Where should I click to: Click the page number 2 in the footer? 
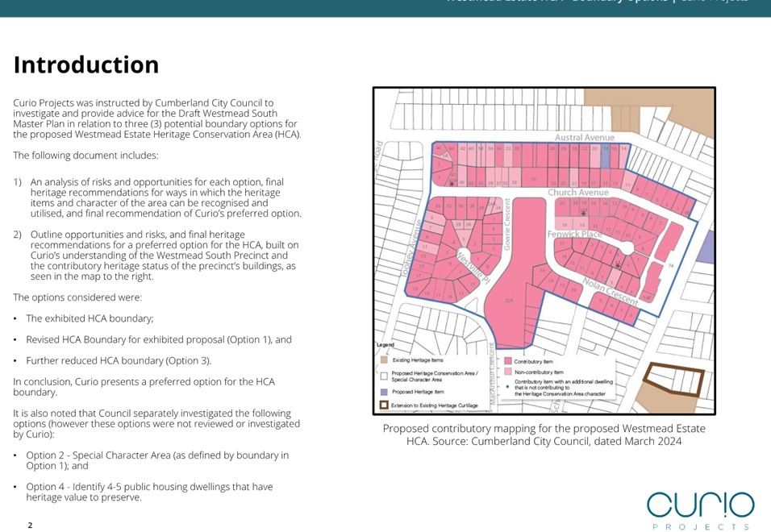30,525
